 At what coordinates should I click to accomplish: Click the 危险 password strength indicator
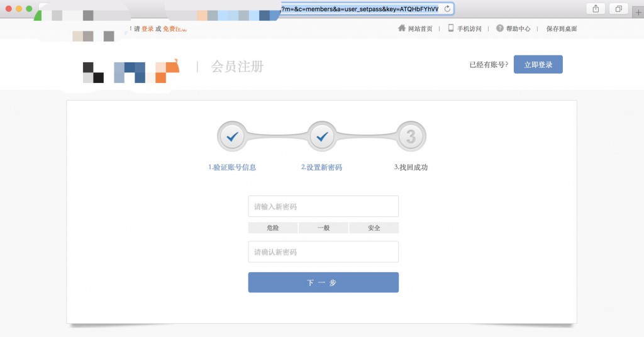(x=273, y=228)
